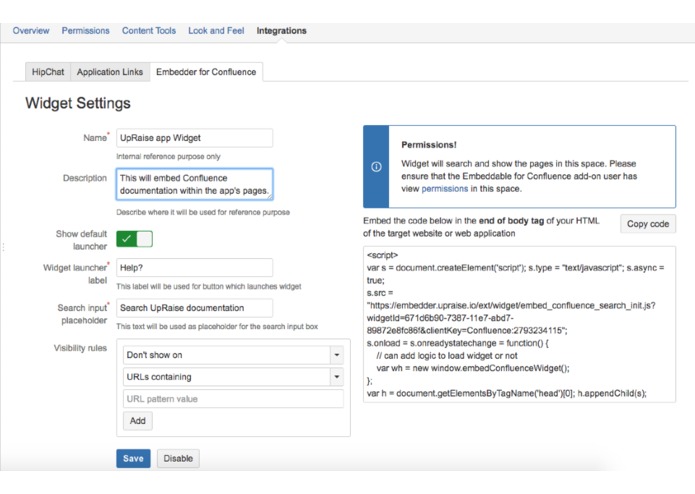Viewport: 695px width, 494px height.
Task: Click the Add visibility rule button
Action: pyautogui.click(x=138, y=421)
